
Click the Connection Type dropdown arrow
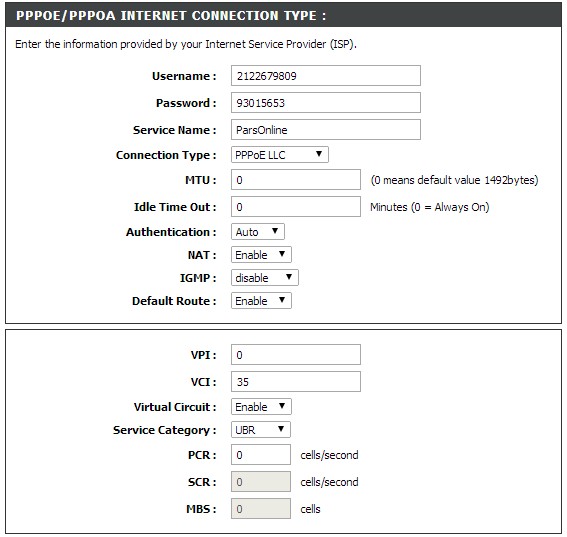[x=319, y=154]
